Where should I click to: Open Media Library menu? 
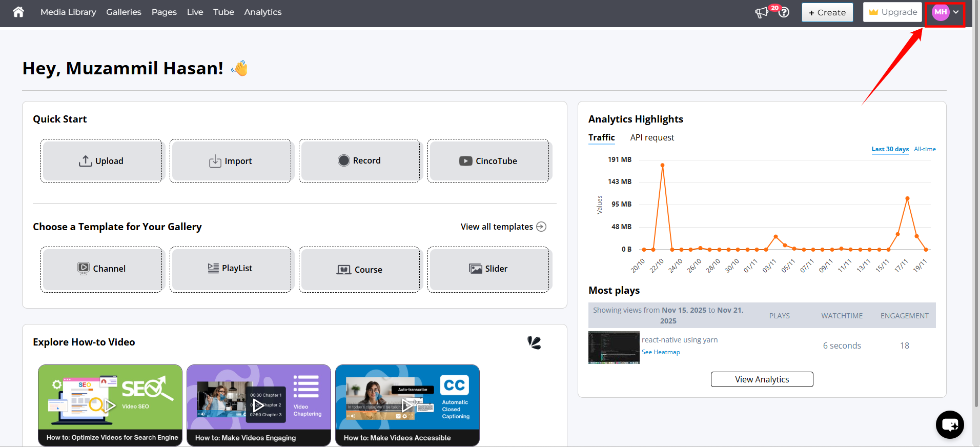coord(68,12)
